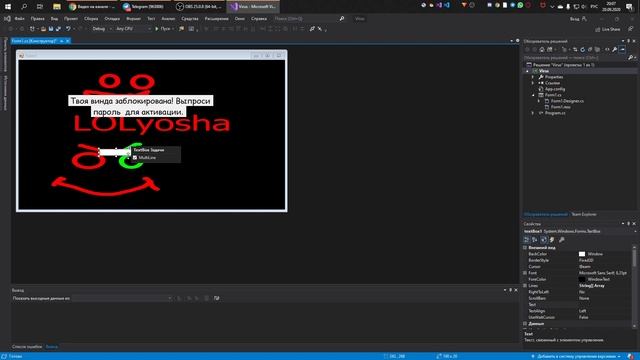
Task: Expand the Form1.Designer.cs node
Action: [539, 101]
